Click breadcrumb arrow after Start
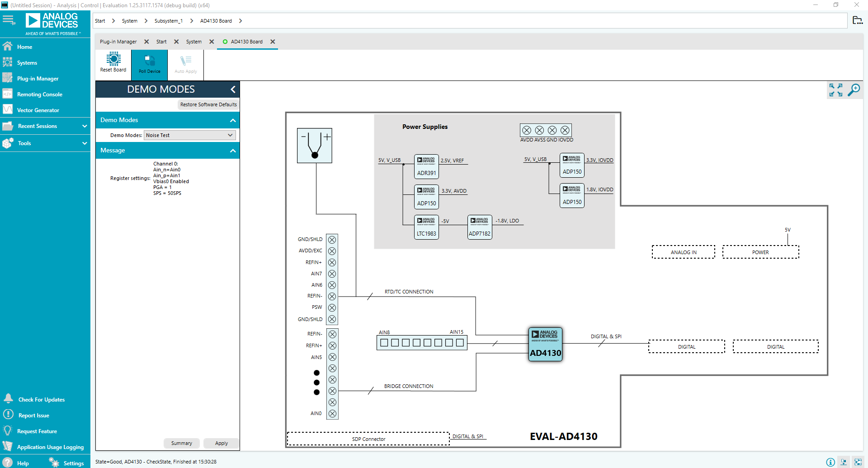 tap(113, 21)
